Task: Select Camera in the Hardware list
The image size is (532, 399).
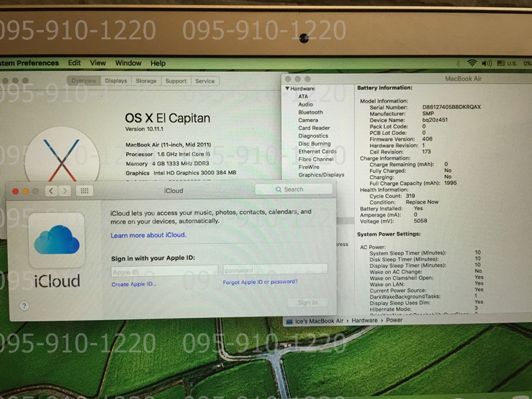Action: click(x=308, y=120)
